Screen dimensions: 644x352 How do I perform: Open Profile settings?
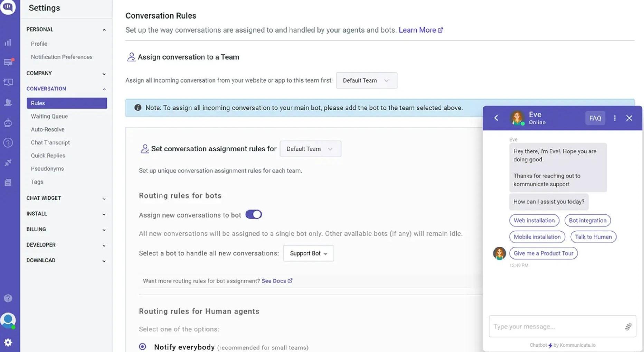click(39, 44)
